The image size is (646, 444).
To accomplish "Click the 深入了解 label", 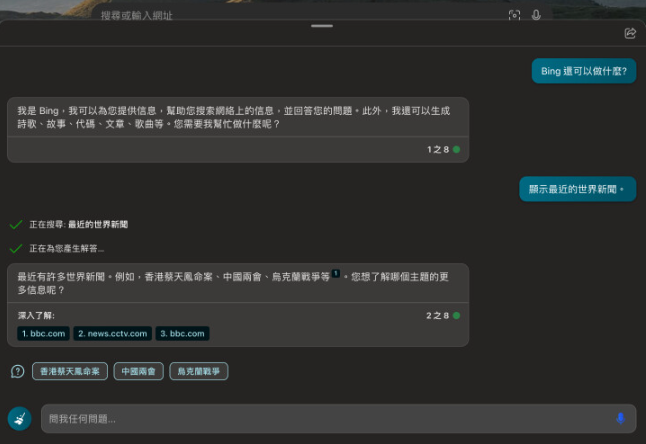I will pos(36,315).
